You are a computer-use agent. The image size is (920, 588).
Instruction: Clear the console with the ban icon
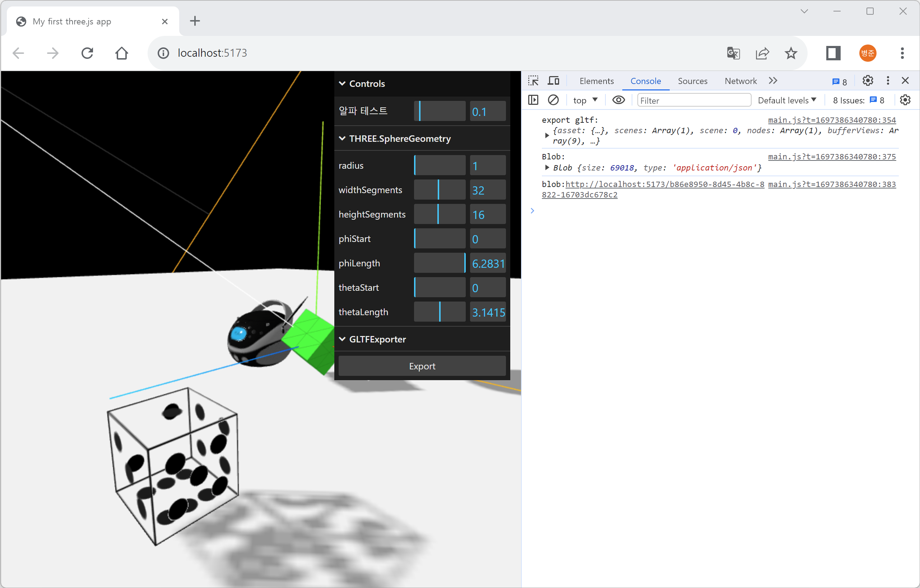(x=553, y=100)
